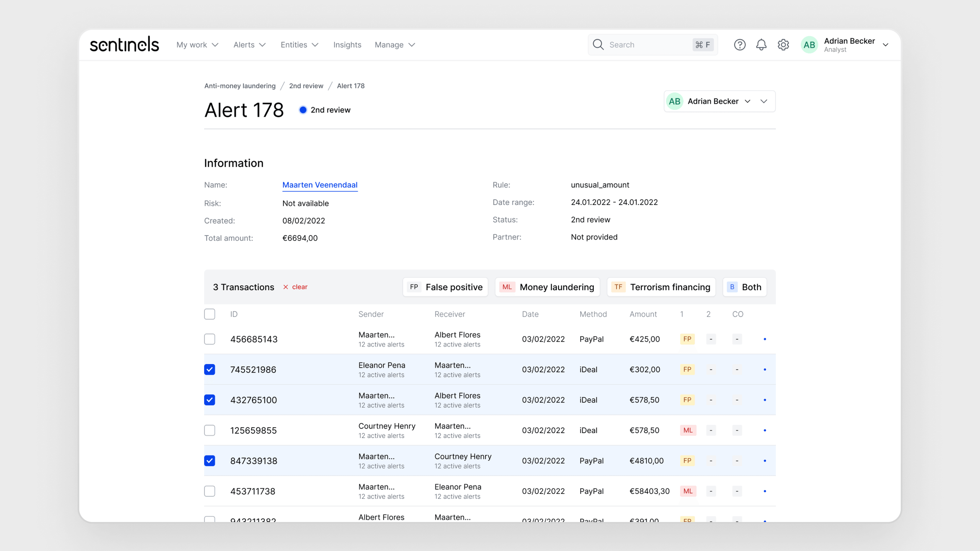Go to Anti-money laundering breadcrumb
Image resolution: width=980 pixels, height=551 pixels.
[x=240, y=86]
